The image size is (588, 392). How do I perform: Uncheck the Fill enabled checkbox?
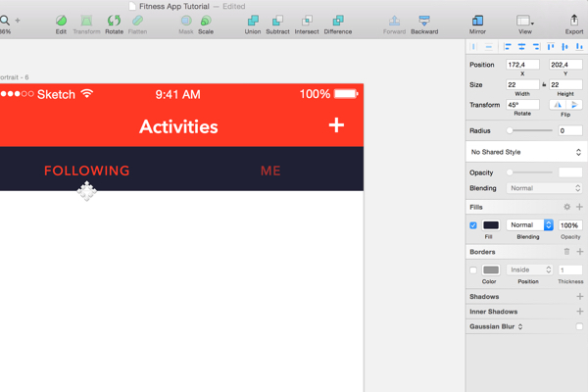click(x=473, y=225)
